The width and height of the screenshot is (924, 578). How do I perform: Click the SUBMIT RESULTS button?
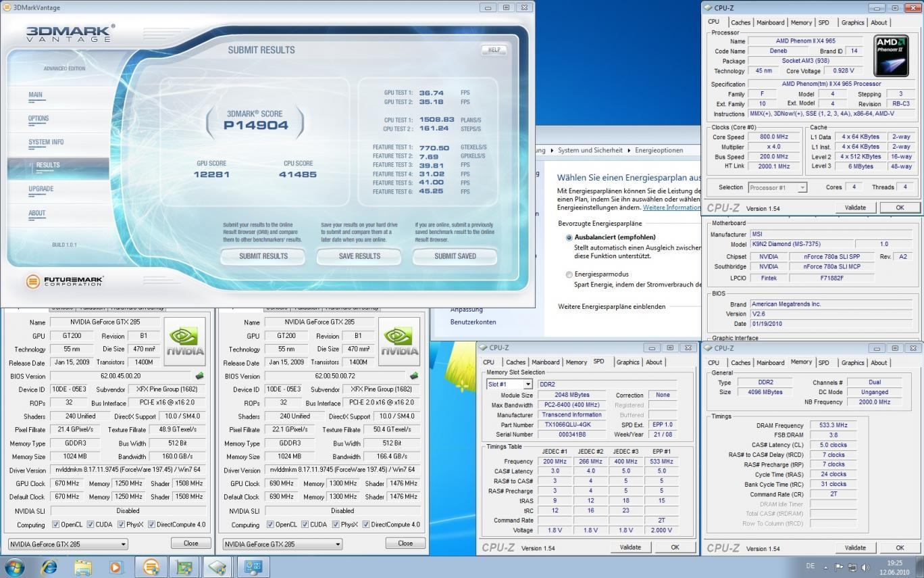click(263, 256)
